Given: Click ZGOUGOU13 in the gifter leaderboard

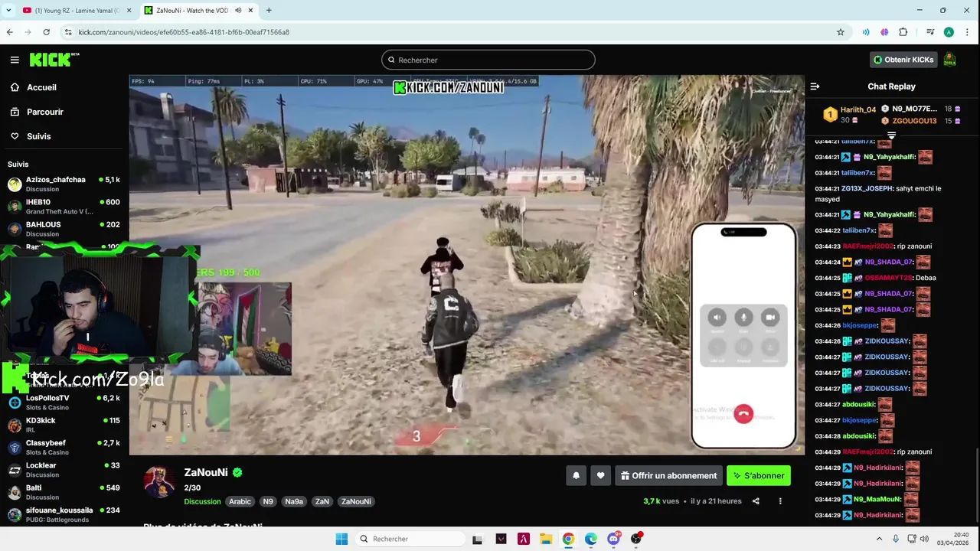Looking at the screenshot, I should coord(914,121).
